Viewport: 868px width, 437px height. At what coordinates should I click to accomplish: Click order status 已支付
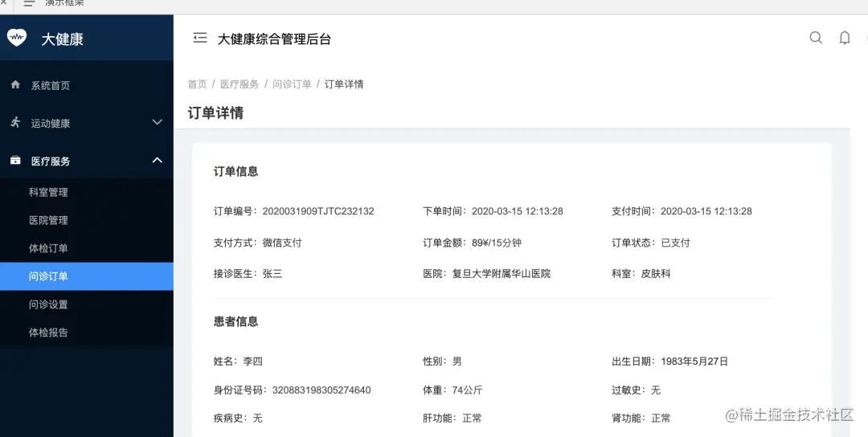point(675,243)
